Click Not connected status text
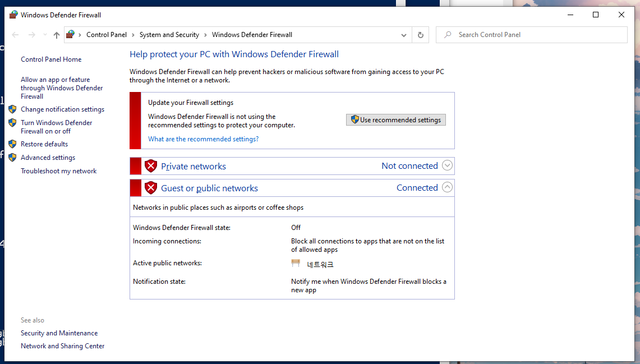Screen dimensions: 640x364 pos(409,165)
